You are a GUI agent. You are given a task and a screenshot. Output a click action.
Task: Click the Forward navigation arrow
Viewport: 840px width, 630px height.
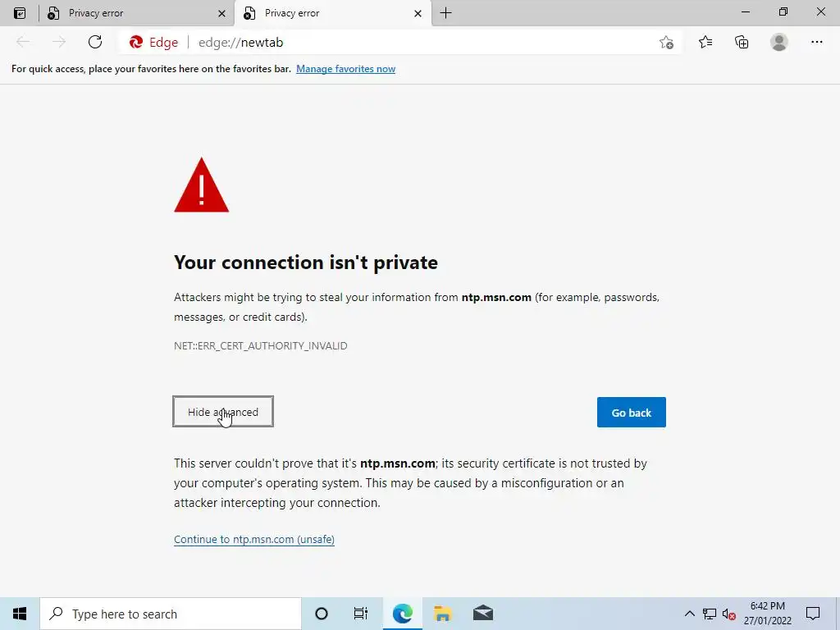59,42
